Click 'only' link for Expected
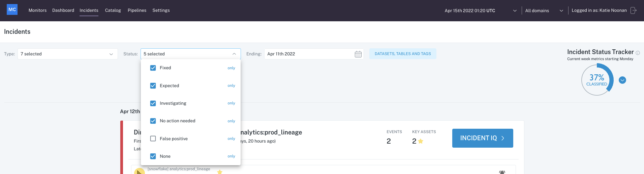The height and width of the screenshot is (174, 644). tap(231, 85)
